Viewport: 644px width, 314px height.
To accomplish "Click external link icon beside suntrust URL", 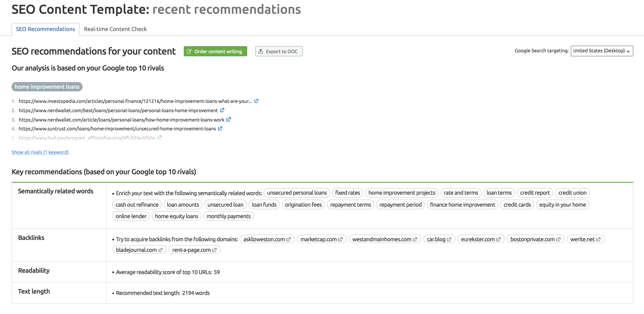I will pyautogui.click(x=220, y=128).
